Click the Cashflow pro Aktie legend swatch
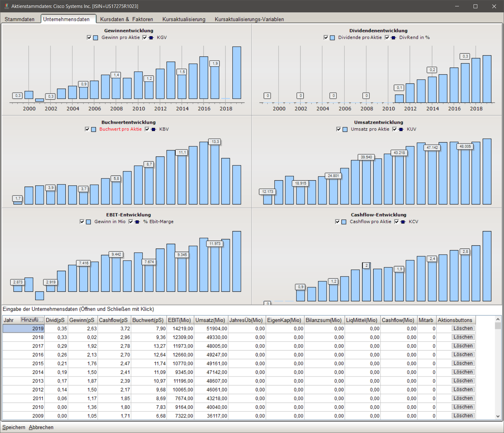The image size is (504, 433). tap(344, 222)
